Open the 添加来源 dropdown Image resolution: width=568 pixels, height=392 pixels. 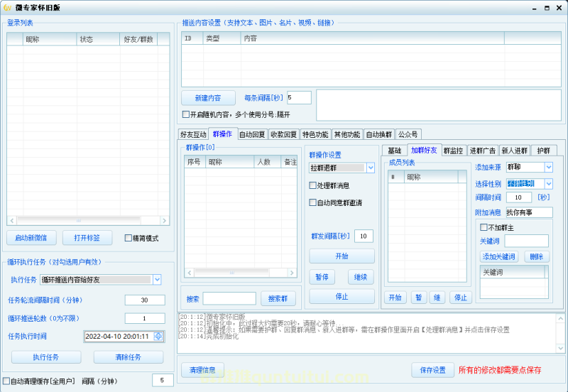pos(548,167)
